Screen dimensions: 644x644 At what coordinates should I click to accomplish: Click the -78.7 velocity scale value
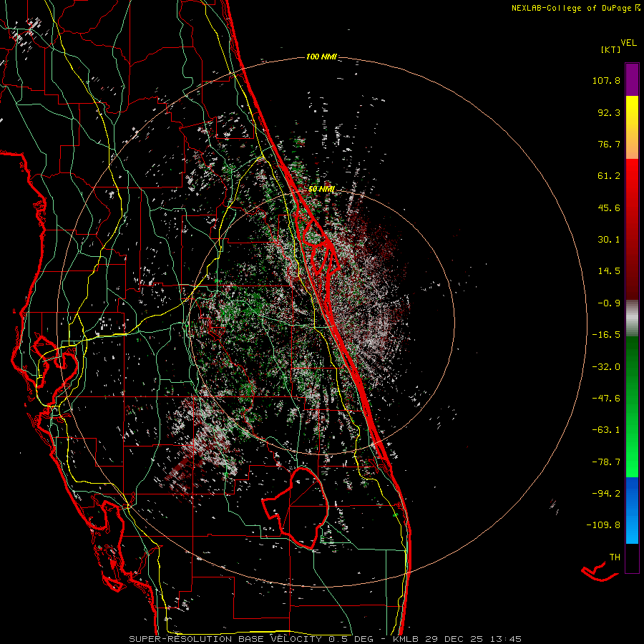pos(606,462)
